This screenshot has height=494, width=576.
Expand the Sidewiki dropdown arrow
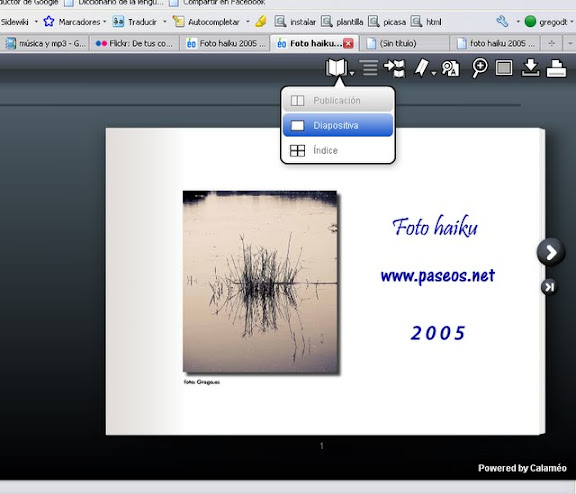[36, 22]
